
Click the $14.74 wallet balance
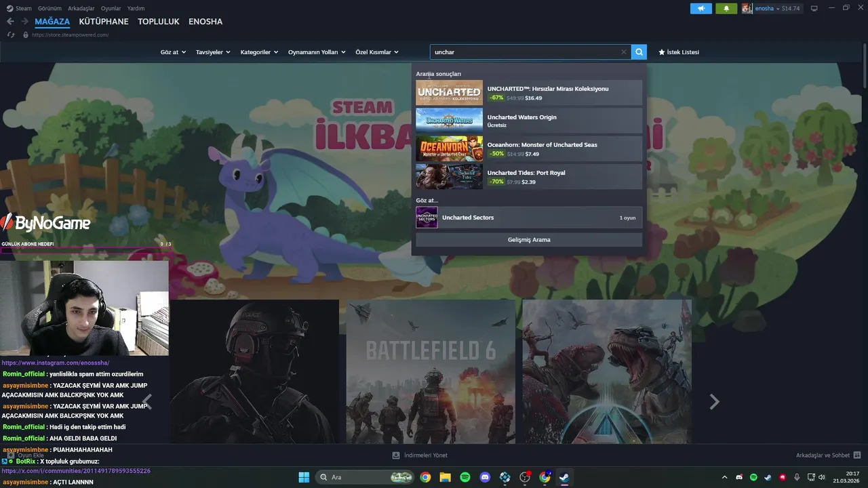point(791,8)
